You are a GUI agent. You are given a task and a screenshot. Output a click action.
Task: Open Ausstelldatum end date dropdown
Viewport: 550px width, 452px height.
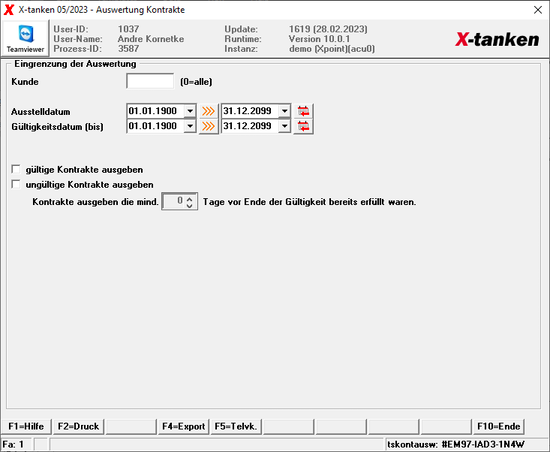284,111
